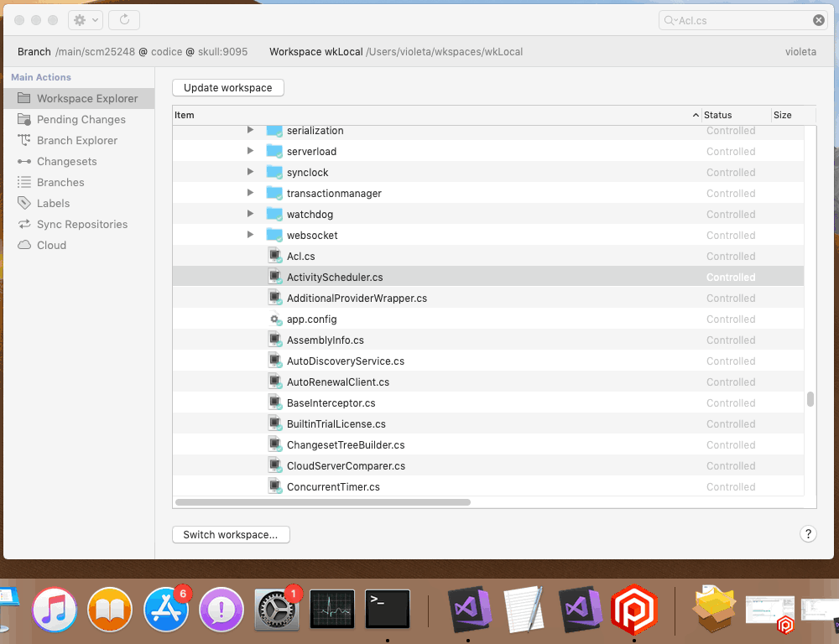Expand the transactionmanager folder
The image size is (839, 644).
pyautogui.click(x=250, y=193)
